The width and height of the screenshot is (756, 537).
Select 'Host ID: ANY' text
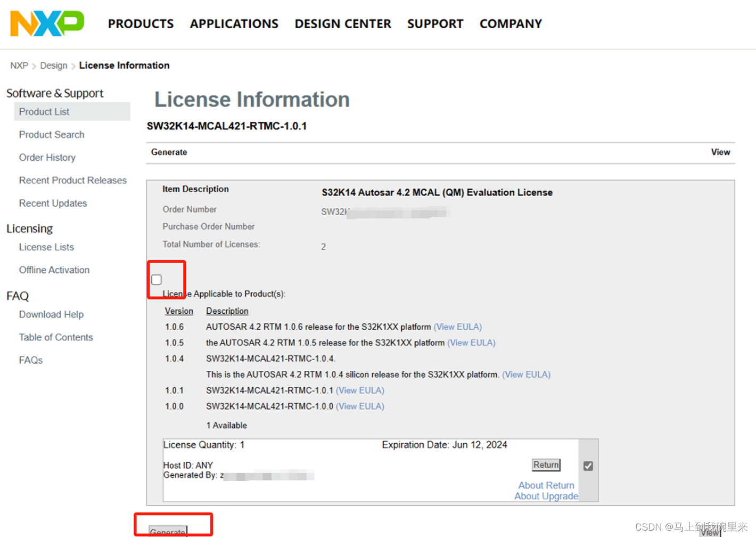[188, 466]
